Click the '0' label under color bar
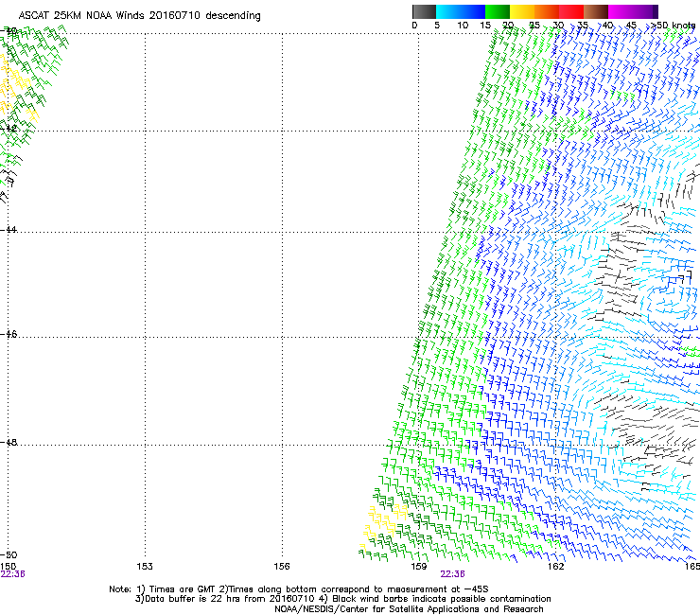 pos(414,26)
